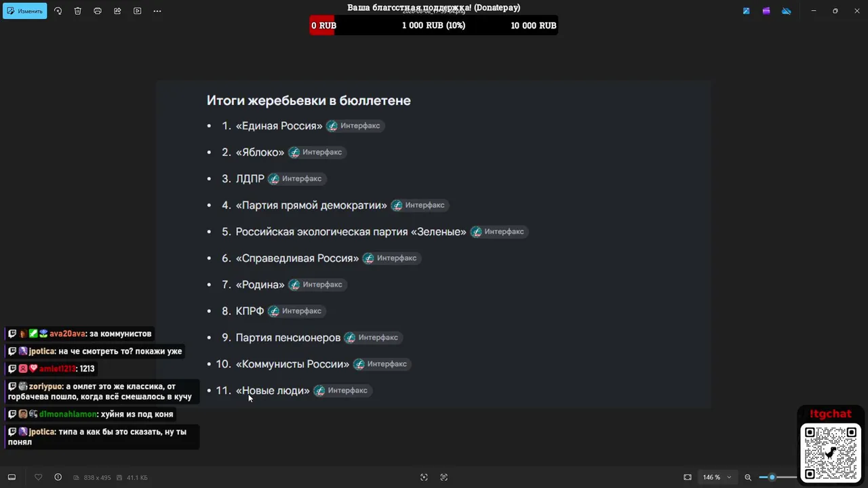Click the heading Итоги жеребьевки в бюллетене
This screenshot has width=868, height=488.
(309, 100)
